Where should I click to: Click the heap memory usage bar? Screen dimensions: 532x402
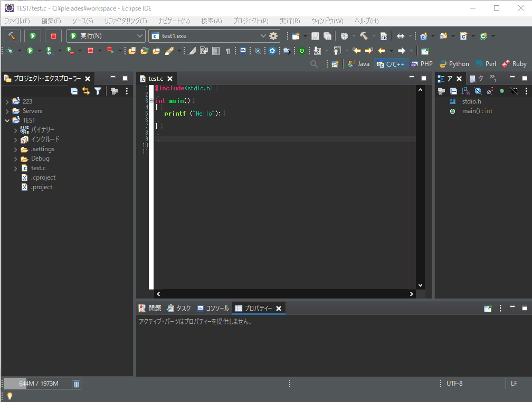click(x=37, y=384)
